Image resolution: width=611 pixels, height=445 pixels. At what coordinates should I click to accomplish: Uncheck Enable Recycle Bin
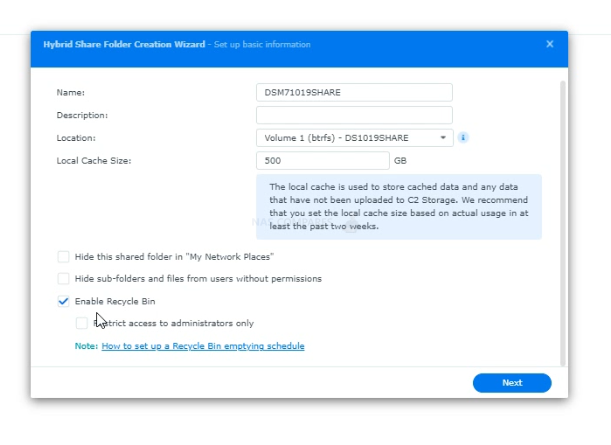(x=63, y=301)
